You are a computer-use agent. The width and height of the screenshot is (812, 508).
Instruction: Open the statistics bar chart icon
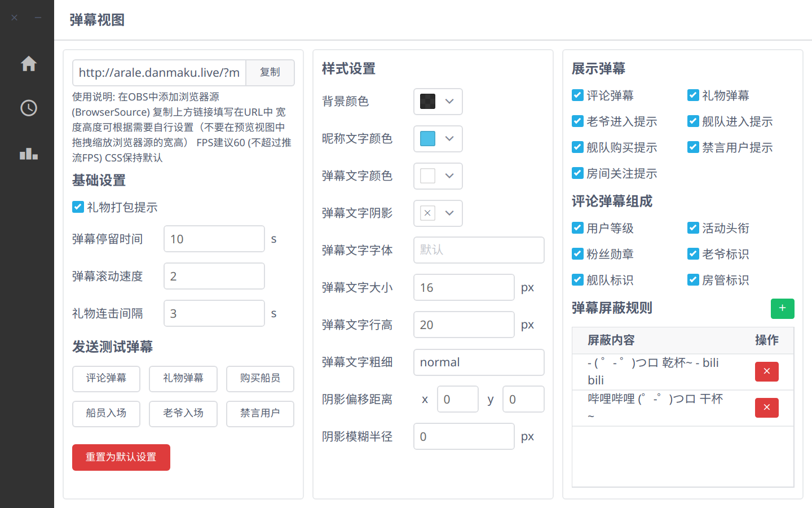tap(28, 154)
